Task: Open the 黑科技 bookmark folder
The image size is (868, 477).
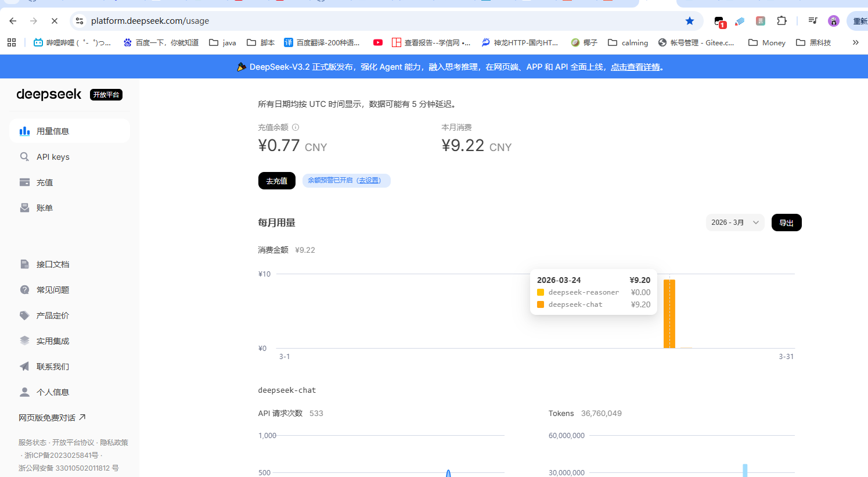Action: [813, 42]
